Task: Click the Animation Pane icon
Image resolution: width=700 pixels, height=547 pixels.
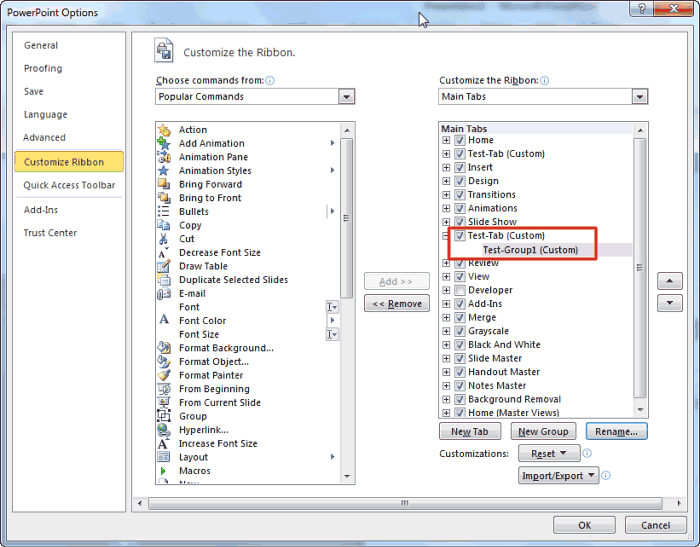Action: [164, 157]
